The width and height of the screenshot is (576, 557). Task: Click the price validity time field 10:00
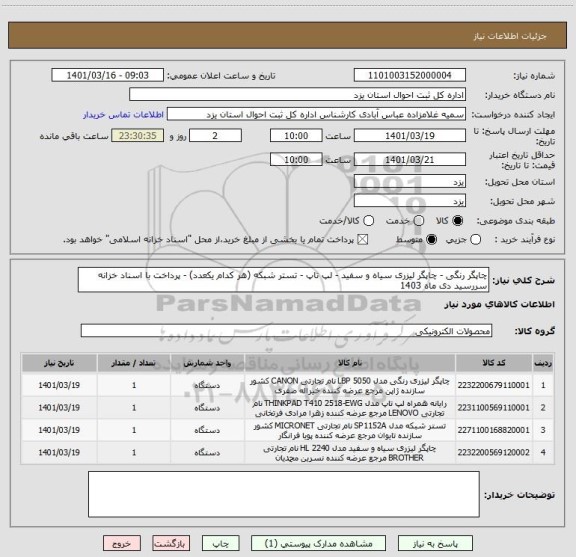[296, 159]
